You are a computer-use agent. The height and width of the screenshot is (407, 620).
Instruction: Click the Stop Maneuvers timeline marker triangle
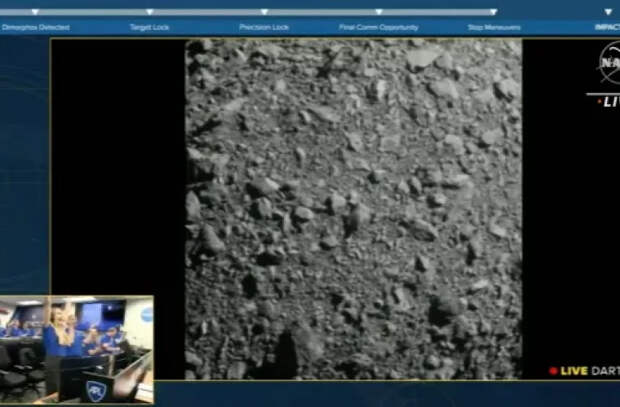493,12
